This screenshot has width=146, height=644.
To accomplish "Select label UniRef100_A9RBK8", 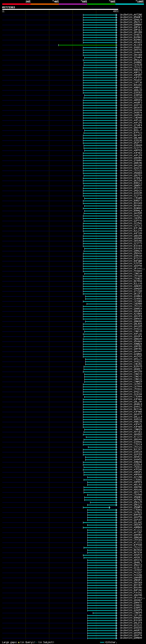I will pos(131,527).
